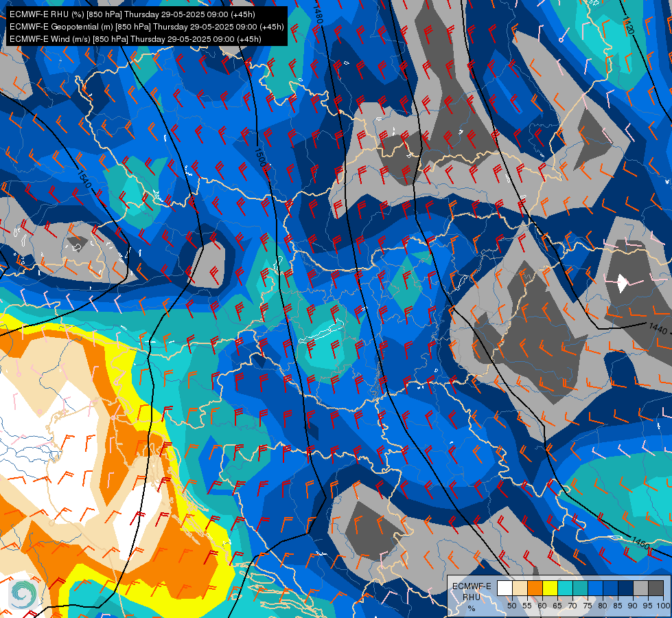Click the legend value 100
The height and width of the screenshot is (618, 672).
click(663, 606)
